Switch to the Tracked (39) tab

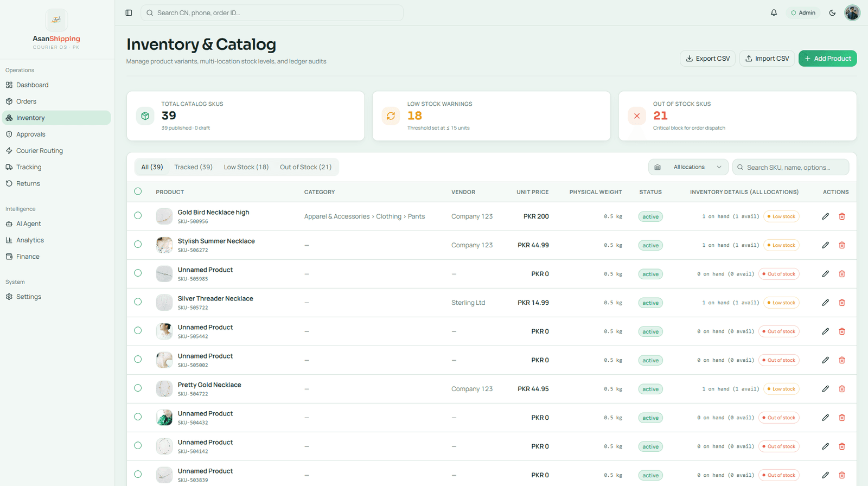coord(193,167)
